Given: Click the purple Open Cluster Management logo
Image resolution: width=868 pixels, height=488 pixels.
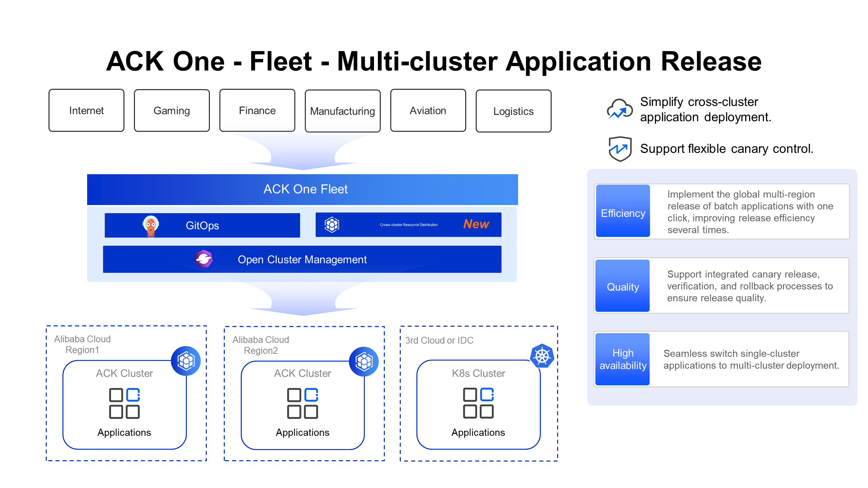Looking at the screenshot, I should (203, 259).
